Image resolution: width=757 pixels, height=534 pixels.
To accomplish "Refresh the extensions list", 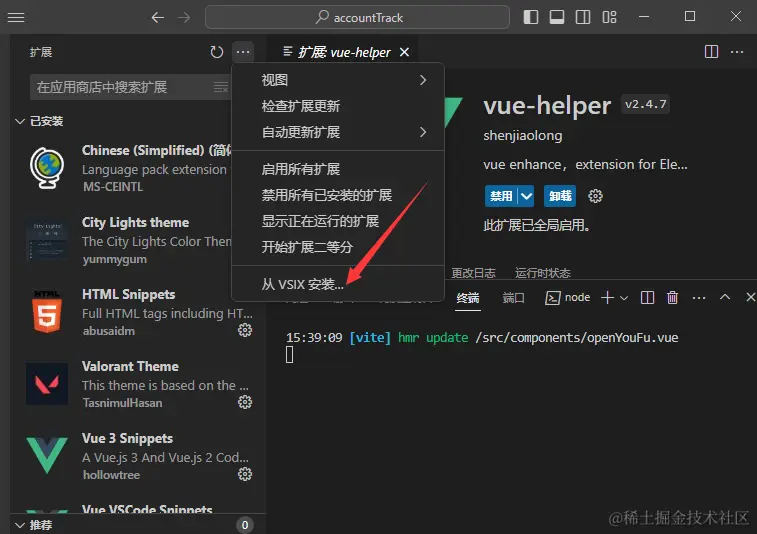I will click(217, 52).
